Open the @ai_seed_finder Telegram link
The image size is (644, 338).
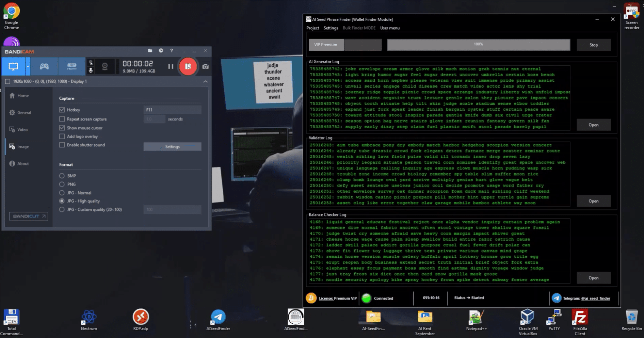[596, 299]
